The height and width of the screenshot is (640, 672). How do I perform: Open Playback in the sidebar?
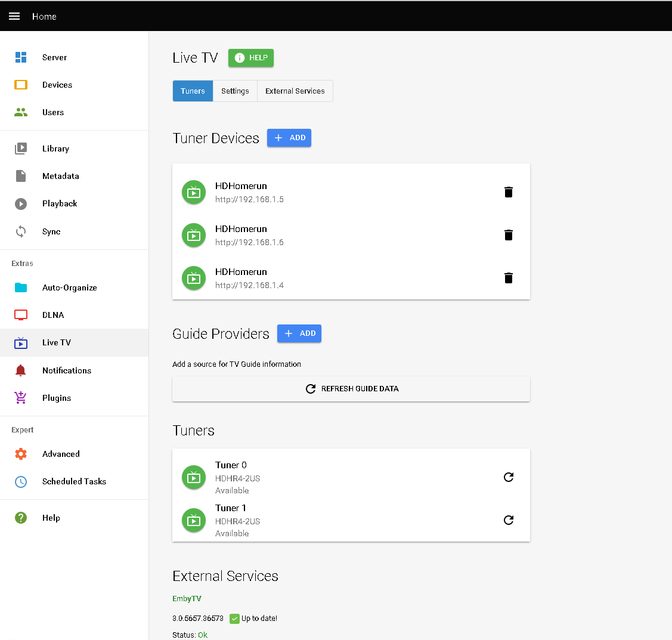(75, 203)
